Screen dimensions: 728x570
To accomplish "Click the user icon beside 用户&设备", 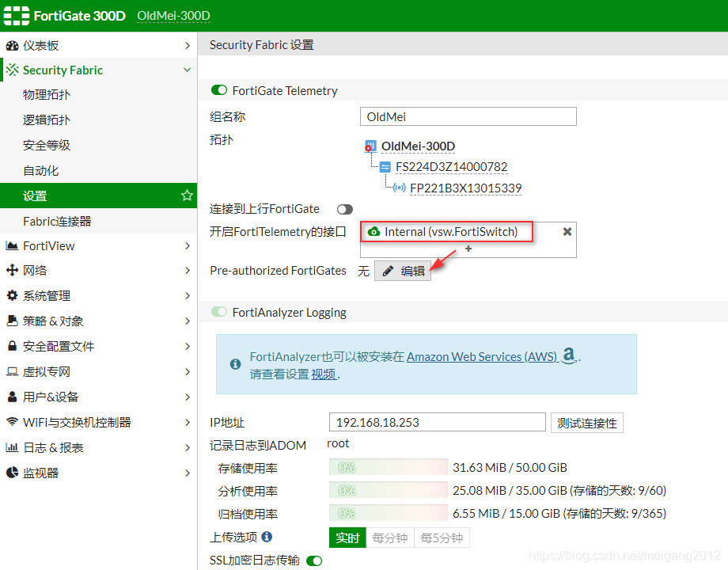I will pos(12,397).
